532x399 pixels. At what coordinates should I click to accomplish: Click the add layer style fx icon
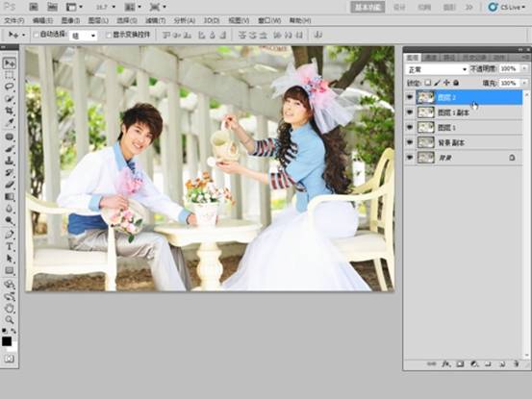click(x=445, y=364)
